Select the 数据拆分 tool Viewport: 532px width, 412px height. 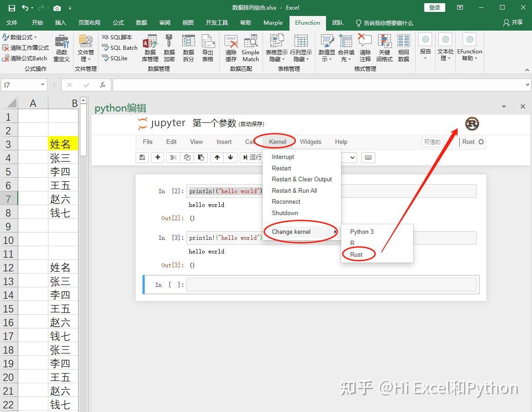(188, 48)
